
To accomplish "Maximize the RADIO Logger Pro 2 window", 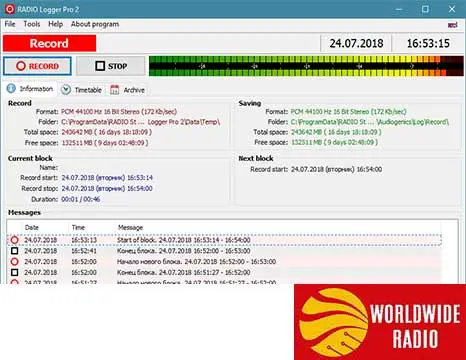I will [425, 9].
